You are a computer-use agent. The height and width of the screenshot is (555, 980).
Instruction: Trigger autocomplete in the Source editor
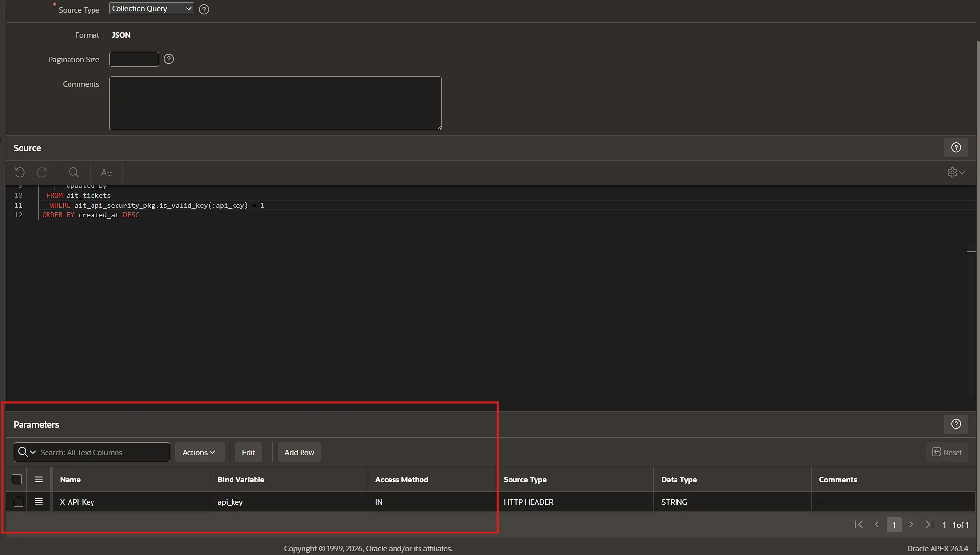point(106,172)
